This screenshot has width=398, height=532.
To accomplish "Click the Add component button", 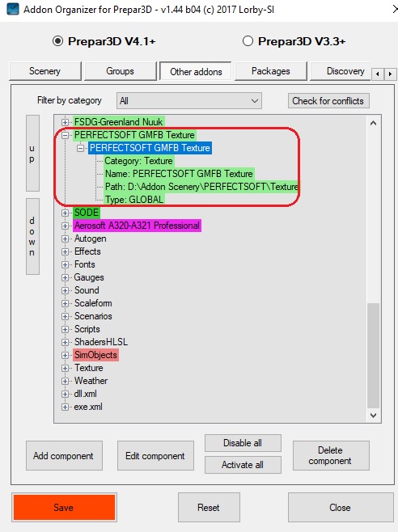I will (64, 456).
